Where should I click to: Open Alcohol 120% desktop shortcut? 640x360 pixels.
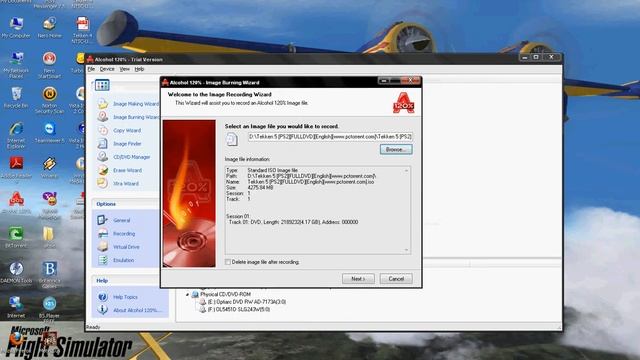[16, 203]
